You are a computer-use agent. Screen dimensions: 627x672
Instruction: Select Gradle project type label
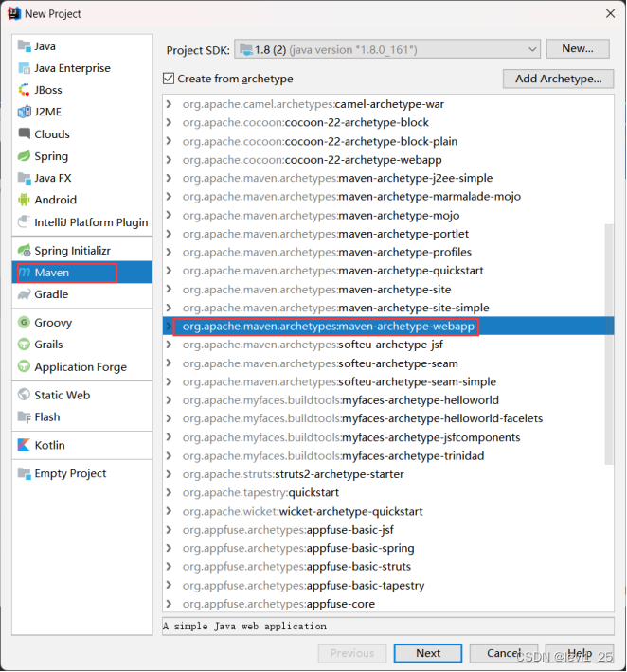(51, 294)
